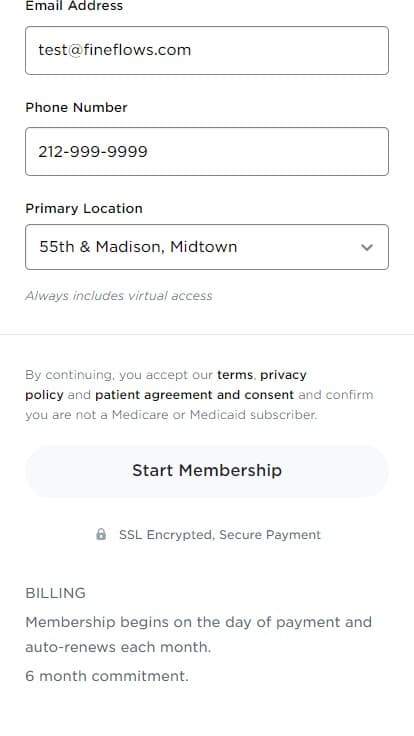Click the Start Membership button

207,471
